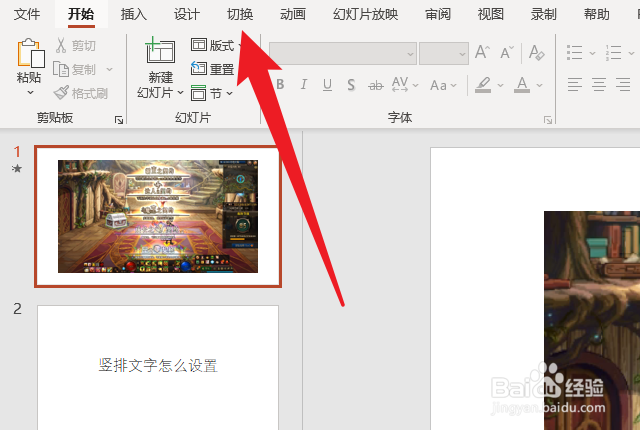640x430 pixels.
Task: Open the 节 section dropdown
Action: [211, 93]
